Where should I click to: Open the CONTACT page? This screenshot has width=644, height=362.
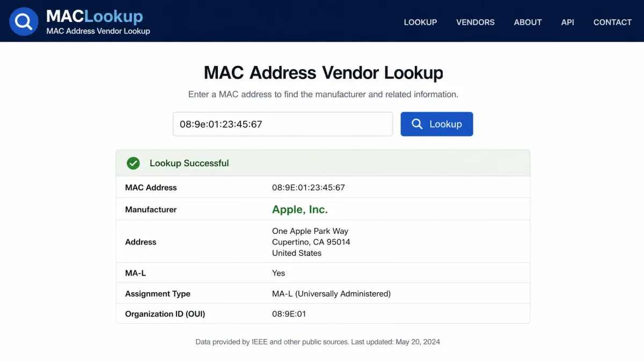(612, 22)
